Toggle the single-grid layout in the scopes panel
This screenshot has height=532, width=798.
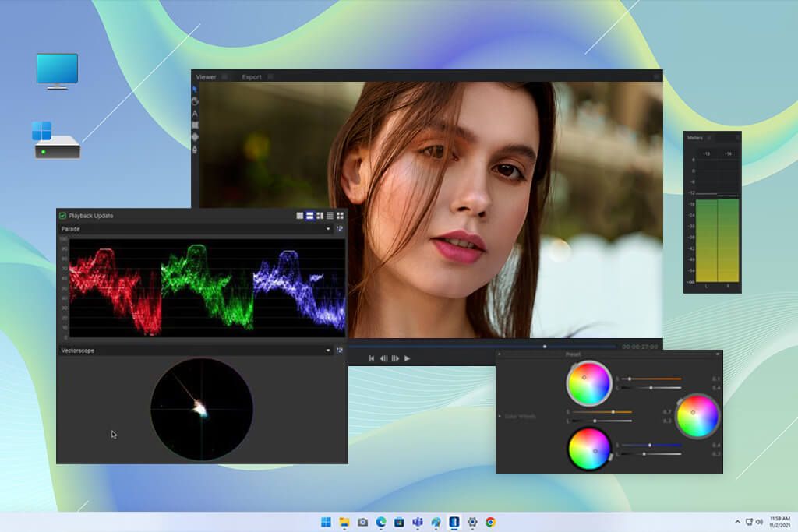pyautogui.click(x=298, y=215)
